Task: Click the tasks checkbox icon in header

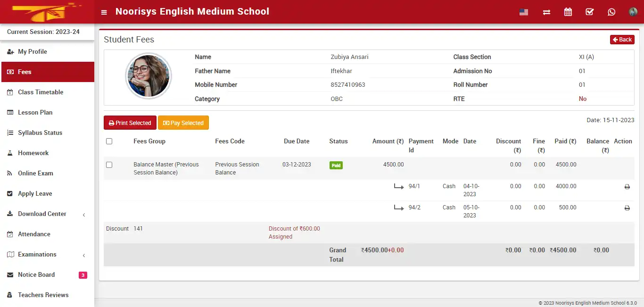Action: pyautogui.click(x=589, y=12)
